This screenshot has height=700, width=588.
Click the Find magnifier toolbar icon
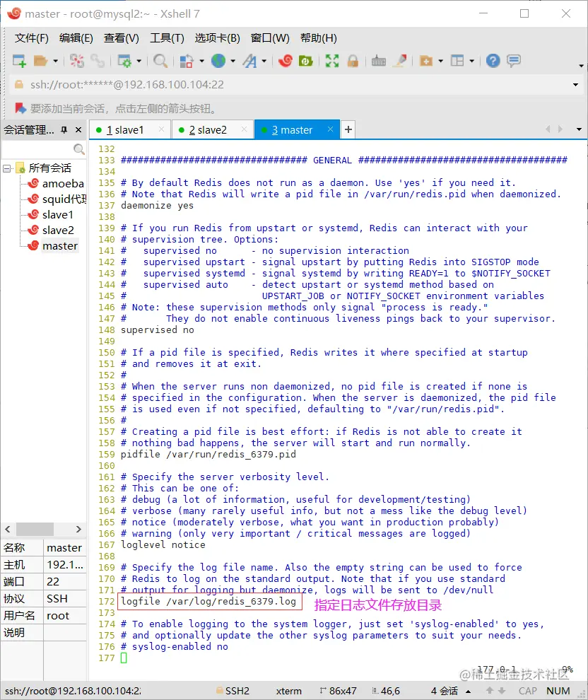click(x=160, y=60)
